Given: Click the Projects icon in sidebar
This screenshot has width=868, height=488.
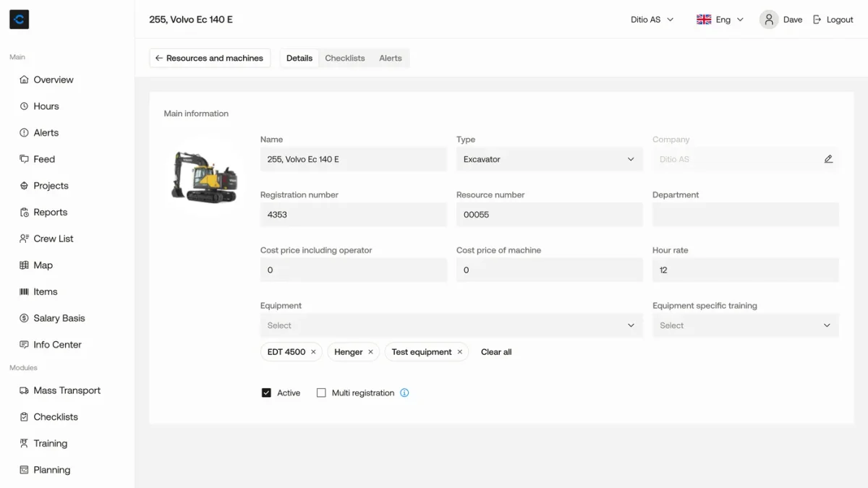Looking at the screenshot, I should [24, 186].
